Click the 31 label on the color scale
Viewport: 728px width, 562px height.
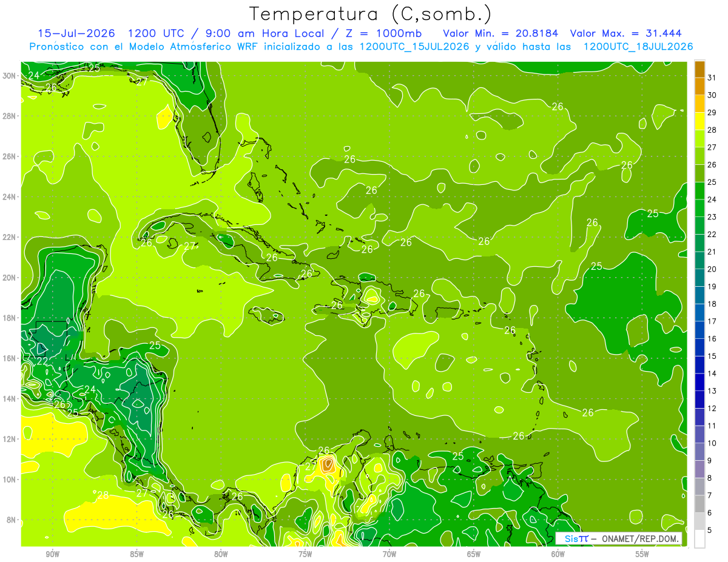(712, 78)
